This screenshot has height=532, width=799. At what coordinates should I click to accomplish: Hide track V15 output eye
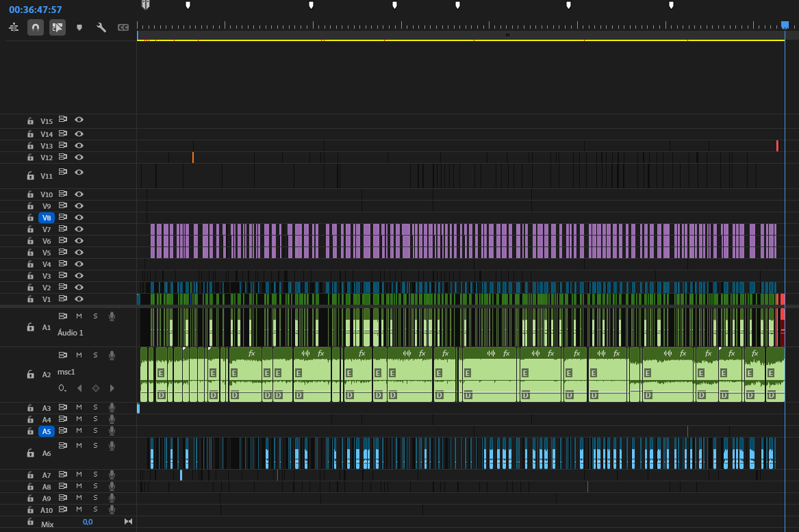(x=79, y=119)
